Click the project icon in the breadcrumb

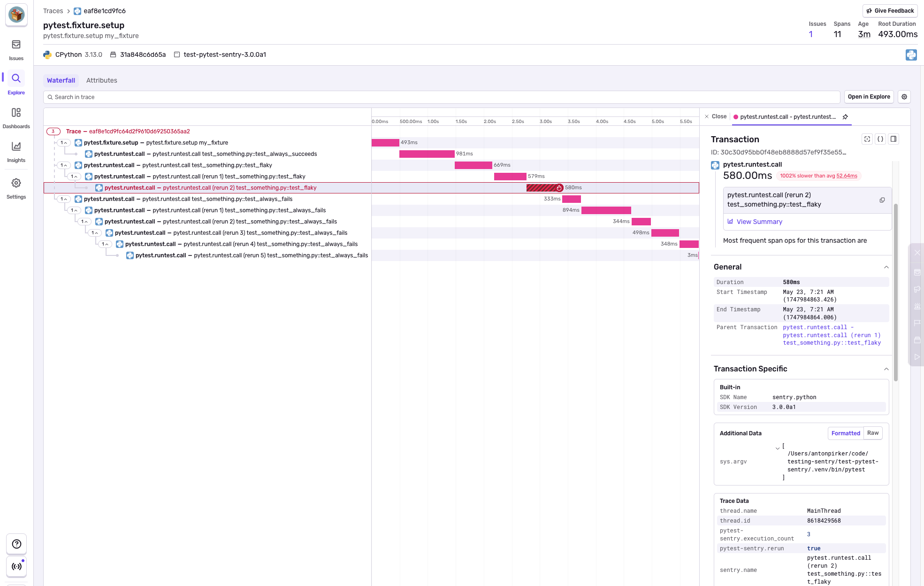pyautogui.click(x=77, y=11)
